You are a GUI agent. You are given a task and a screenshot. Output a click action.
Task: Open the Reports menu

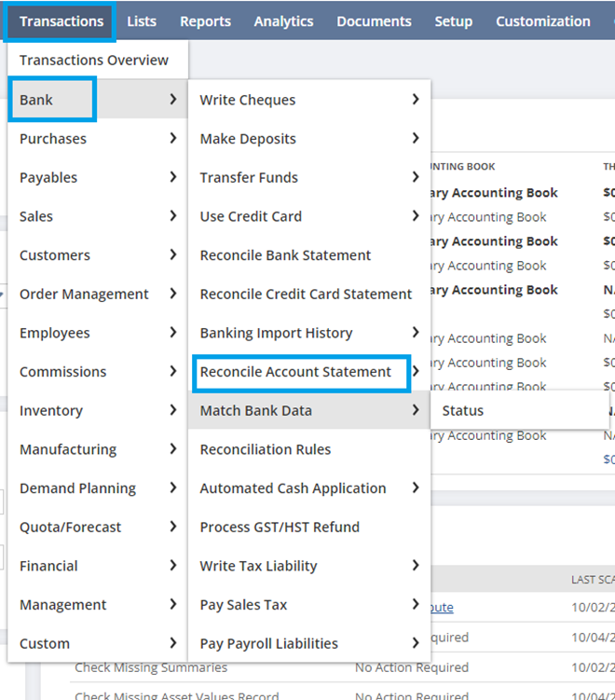pyautogui.click(x=205, y=21)
